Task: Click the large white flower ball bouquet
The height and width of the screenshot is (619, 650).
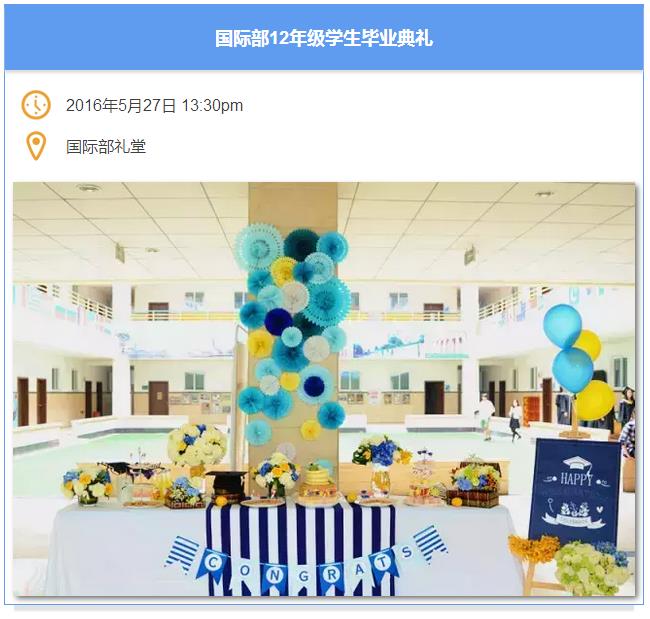Action: (x=197, y=444)
